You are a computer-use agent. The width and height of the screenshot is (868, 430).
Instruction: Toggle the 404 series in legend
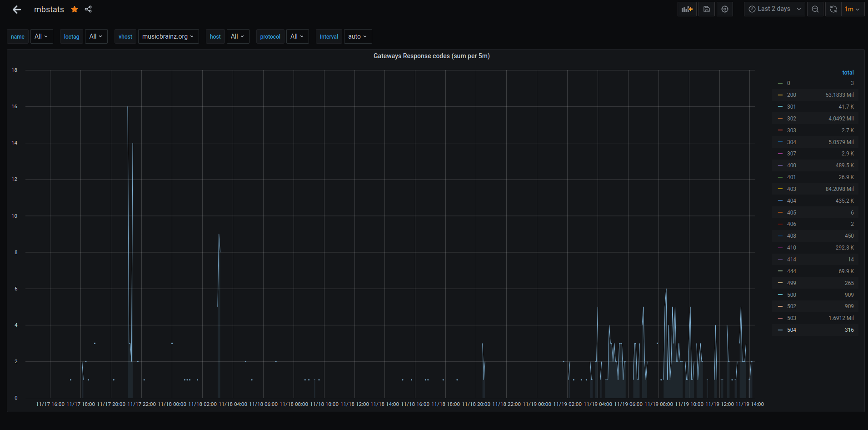tap(791, 201)
